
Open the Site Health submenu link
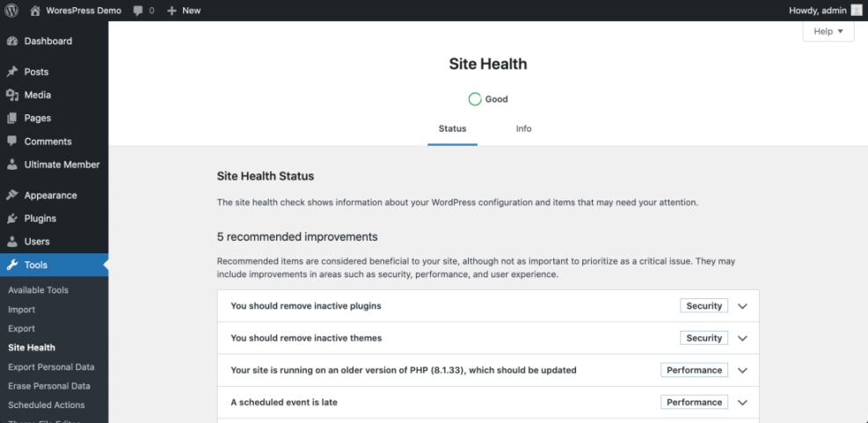tap(32, 347)
